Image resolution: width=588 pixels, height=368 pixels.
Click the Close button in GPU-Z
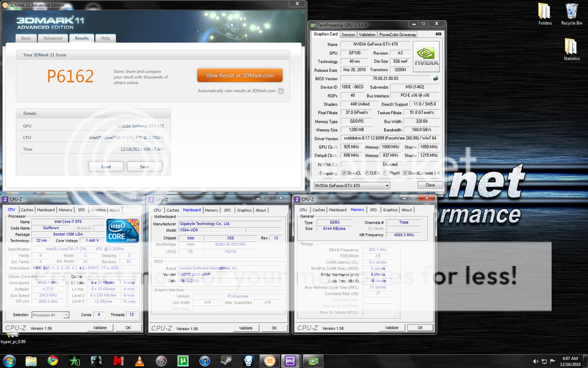(x=430, y=185)
